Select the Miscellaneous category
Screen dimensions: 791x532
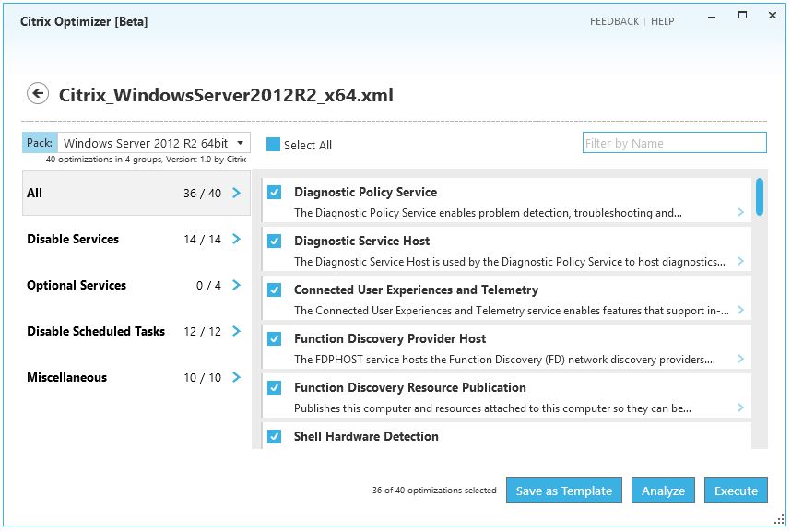[x=67, y=377]
